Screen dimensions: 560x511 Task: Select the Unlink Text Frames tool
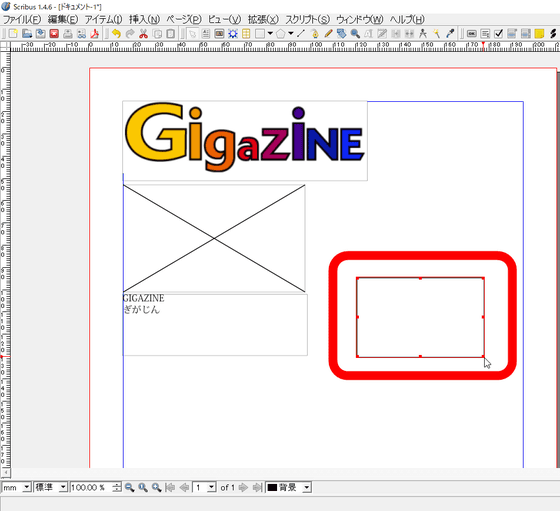[409, 34]
